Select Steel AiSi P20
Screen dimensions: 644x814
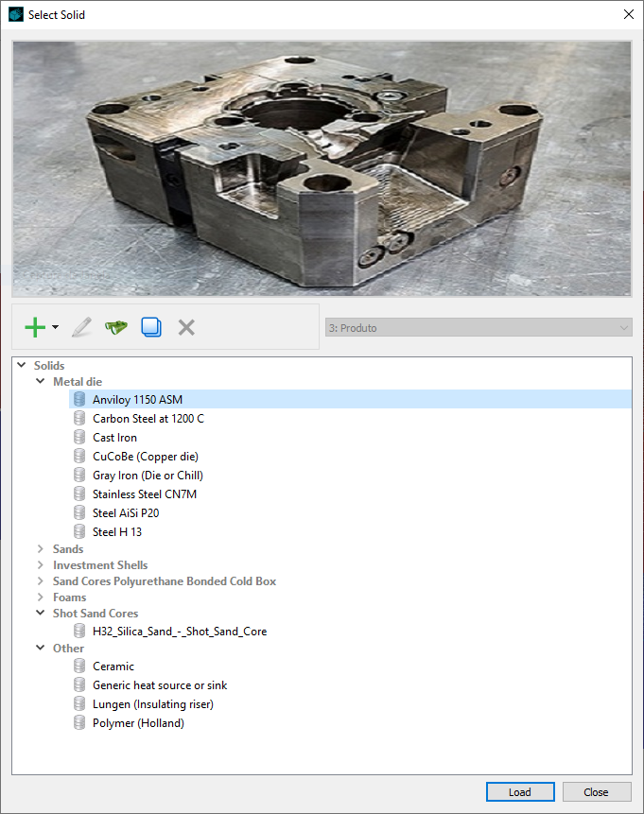tap(126, 513)
